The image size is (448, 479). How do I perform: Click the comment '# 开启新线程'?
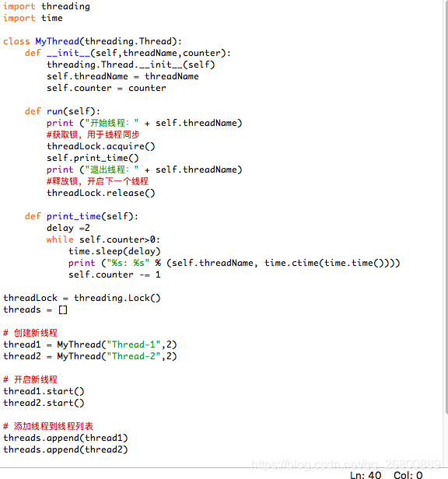pyautogui.click(x=30, y=379)
